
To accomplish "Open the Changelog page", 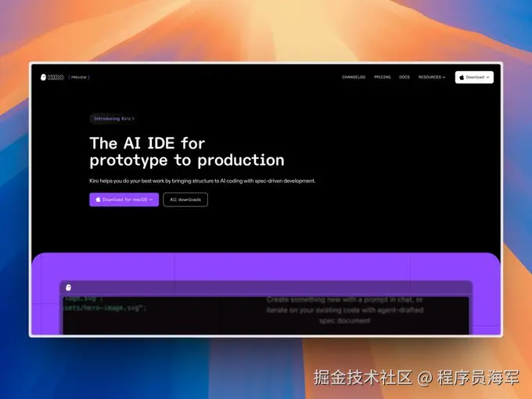I will [x=354, y=77].
